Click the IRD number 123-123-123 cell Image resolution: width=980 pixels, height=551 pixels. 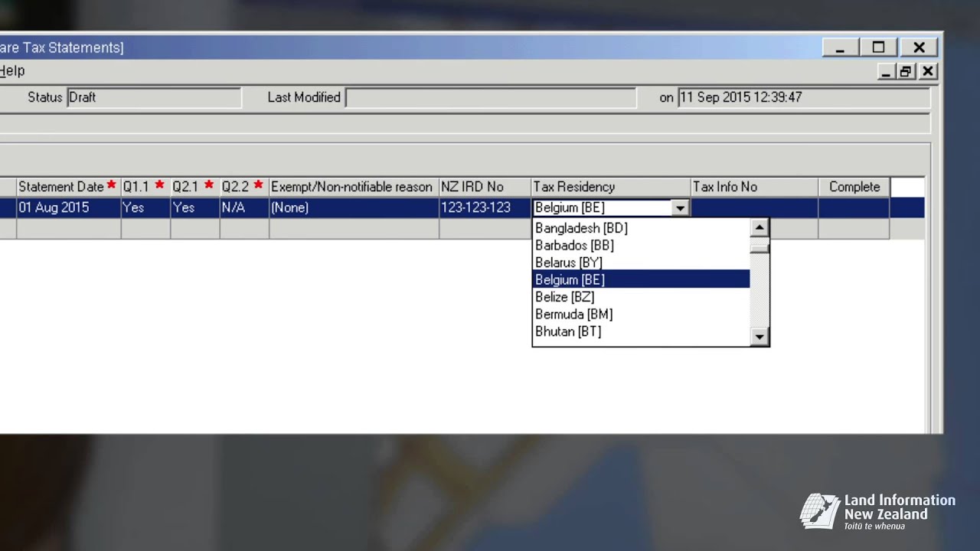pos(485,207)
